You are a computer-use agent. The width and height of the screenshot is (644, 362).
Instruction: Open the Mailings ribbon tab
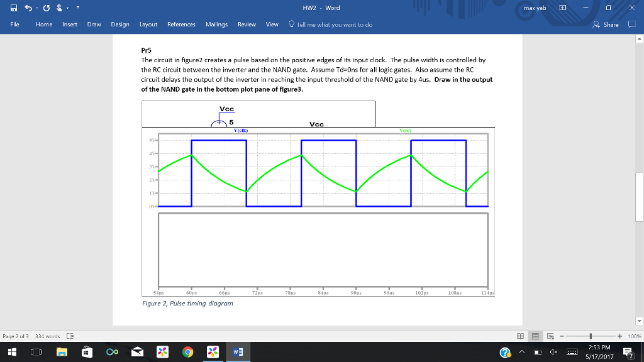point(216,24)
